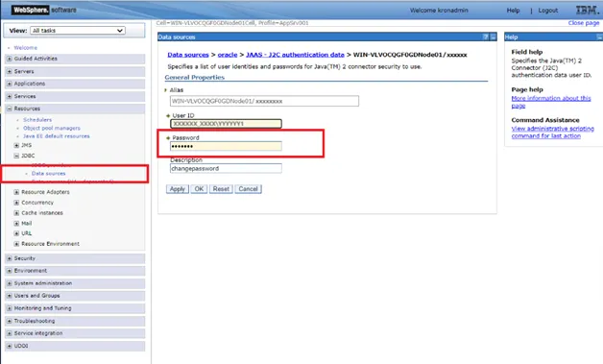Click the Reset button
The width and height of the screenshot is (603, 364).
click(221, 189)
